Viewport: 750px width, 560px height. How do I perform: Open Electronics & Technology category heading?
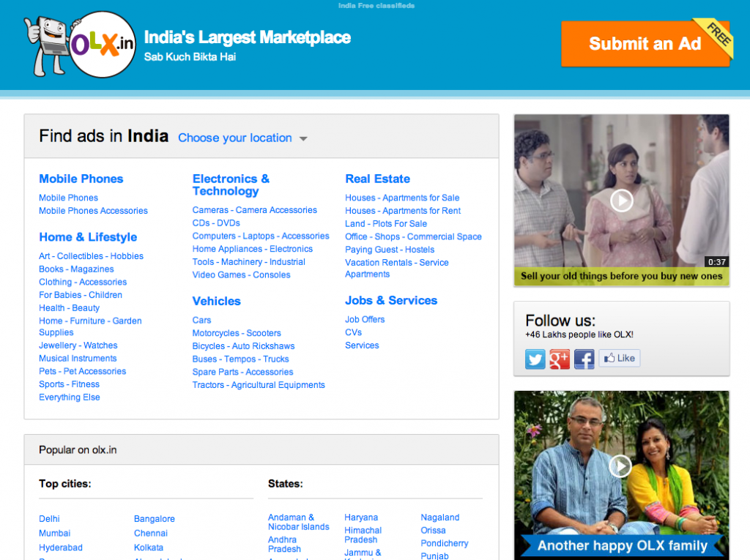(231, 185)
